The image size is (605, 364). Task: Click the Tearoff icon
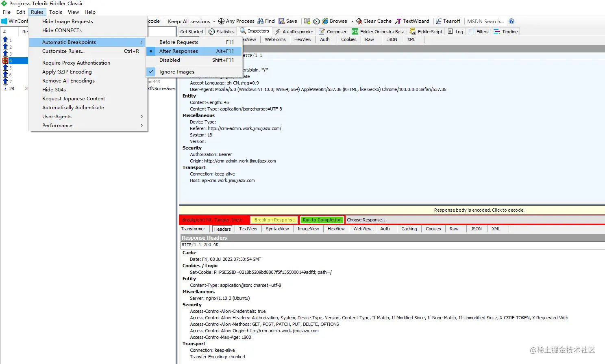438,21
